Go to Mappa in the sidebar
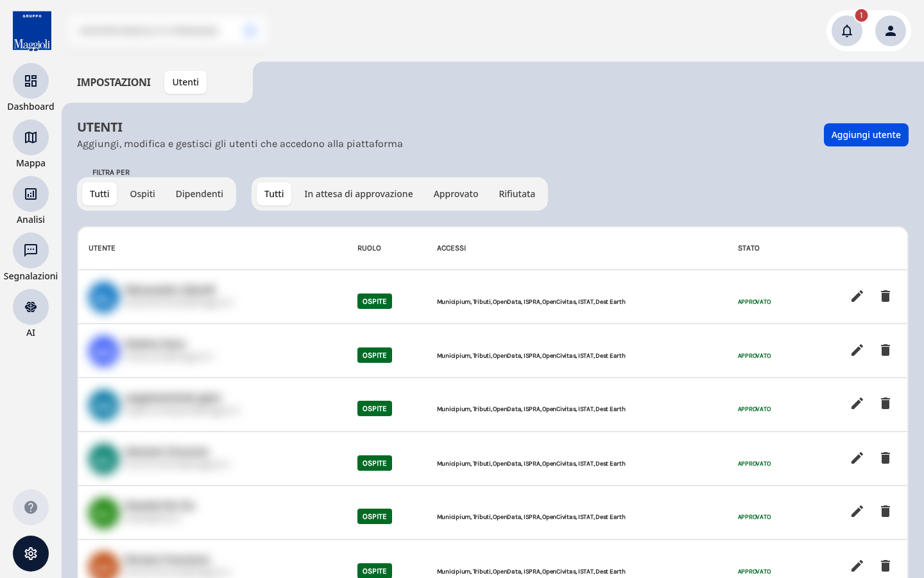This screenshot has width=924, height=578. [31, 137]
